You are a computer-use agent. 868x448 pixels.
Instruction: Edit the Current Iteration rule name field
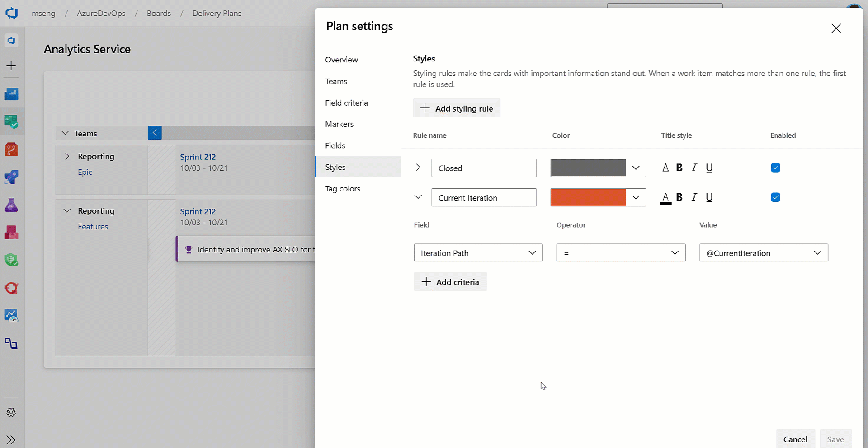(484, 197)
